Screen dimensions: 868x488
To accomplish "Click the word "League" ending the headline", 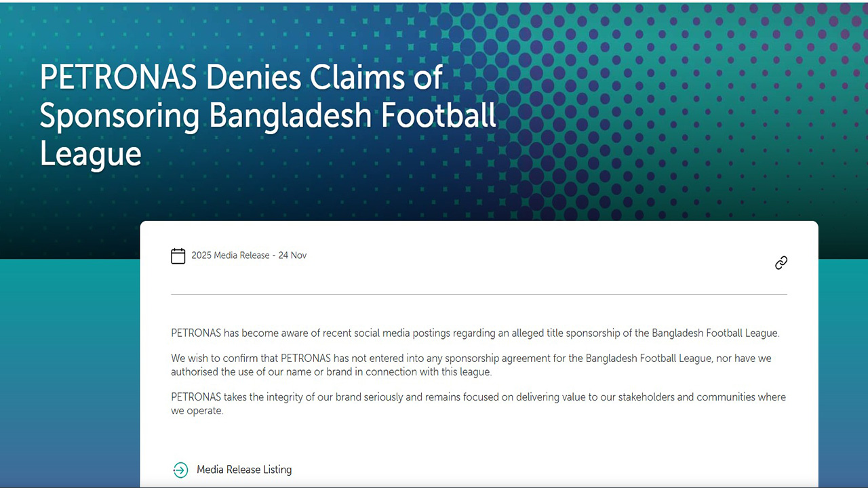I will pos(90,154).
